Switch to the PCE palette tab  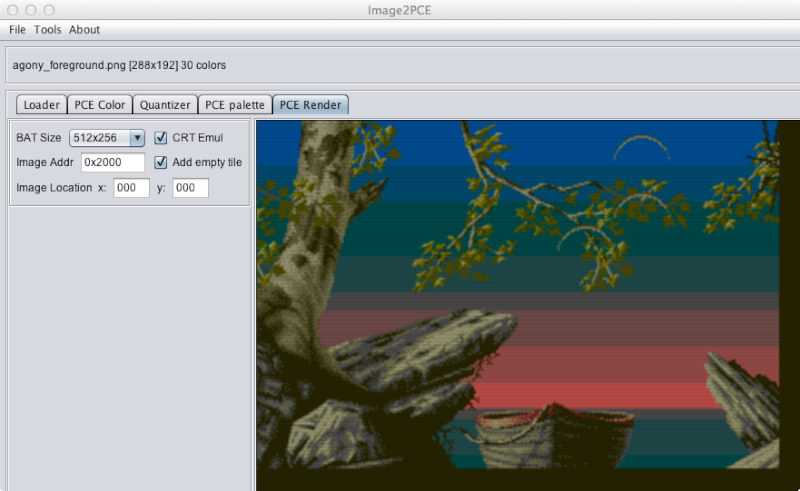235,105
